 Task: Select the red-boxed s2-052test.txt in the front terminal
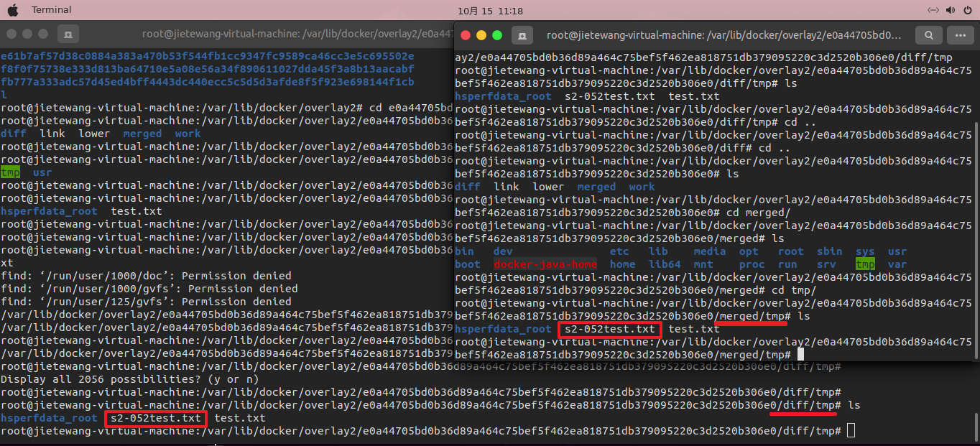click(609, 329)
